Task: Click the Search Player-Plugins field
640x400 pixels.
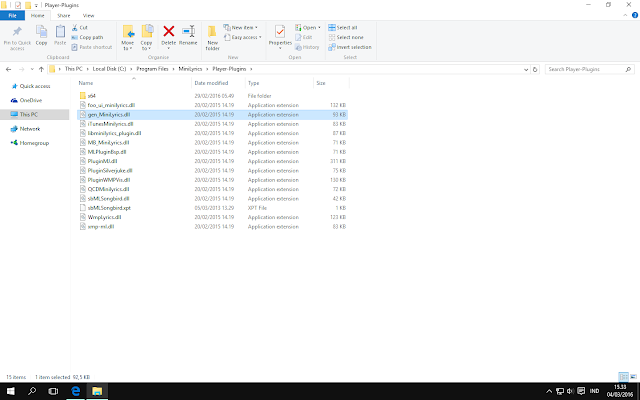Action: (x=589, y=69)
